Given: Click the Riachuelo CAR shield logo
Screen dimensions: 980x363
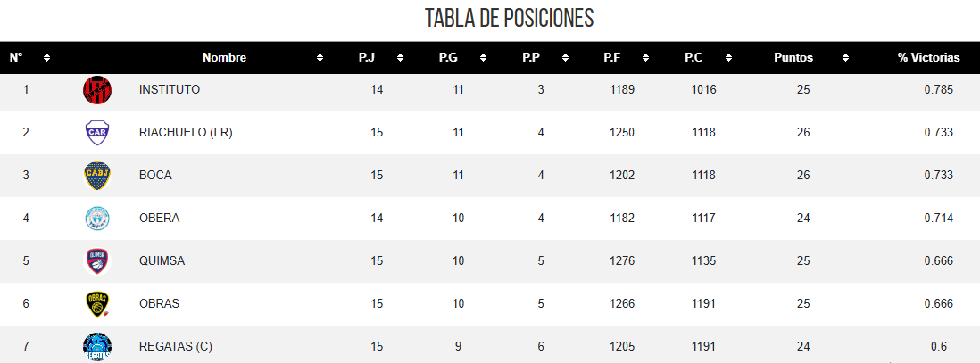Looking at the screenshot, I should click(x=97, y=133).
